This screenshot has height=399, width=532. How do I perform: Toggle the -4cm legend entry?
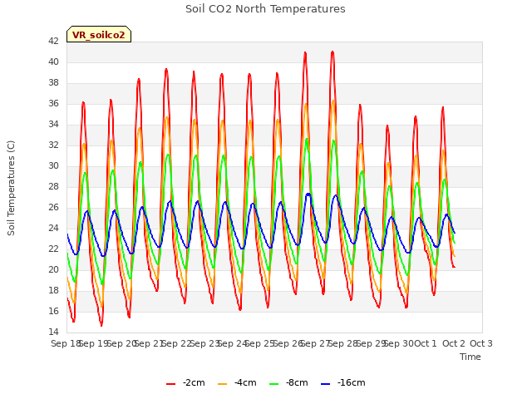[x=237, y=383]
